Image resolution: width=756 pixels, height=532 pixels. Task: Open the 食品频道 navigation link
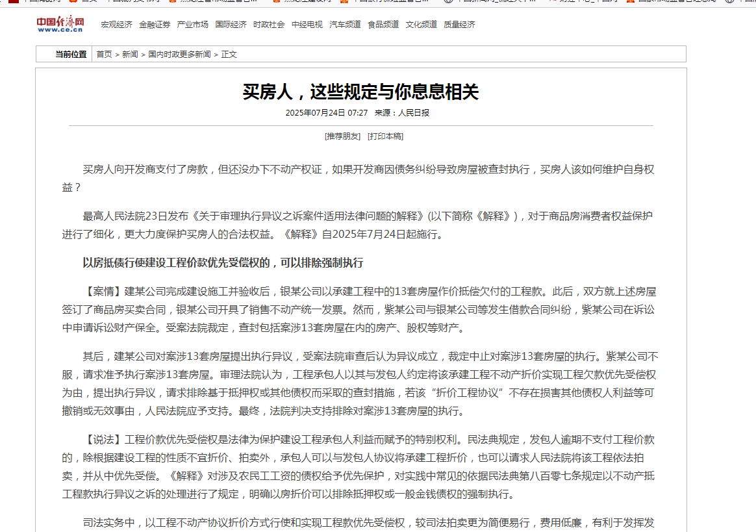383,25
